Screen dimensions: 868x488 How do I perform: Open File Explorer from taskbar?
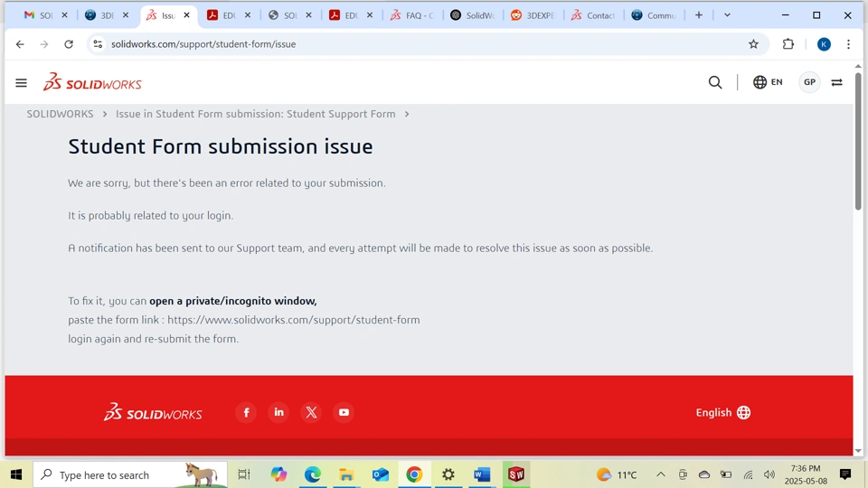pos(346,474)
